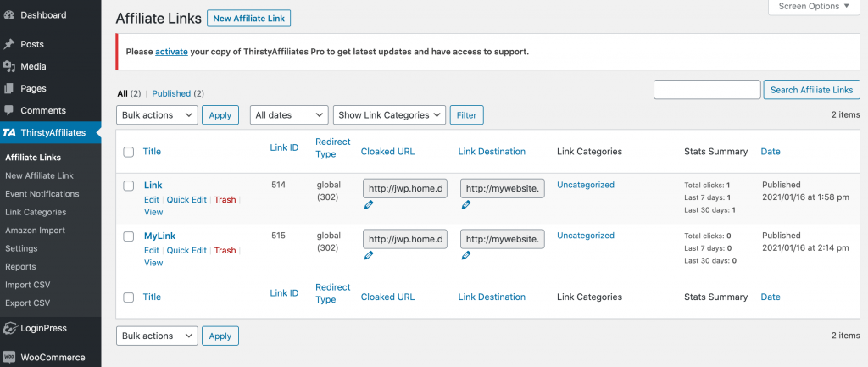Click the ThirstyAffiliates TA logo icon

coord(8,133)
